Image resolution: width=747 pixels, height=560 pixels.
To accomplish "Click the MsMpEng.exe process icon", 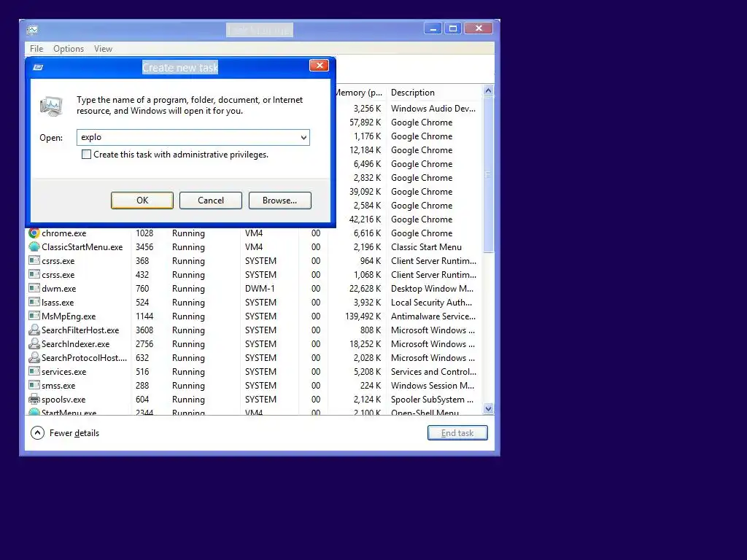I will pyautogui.click(x=34, y=316).
